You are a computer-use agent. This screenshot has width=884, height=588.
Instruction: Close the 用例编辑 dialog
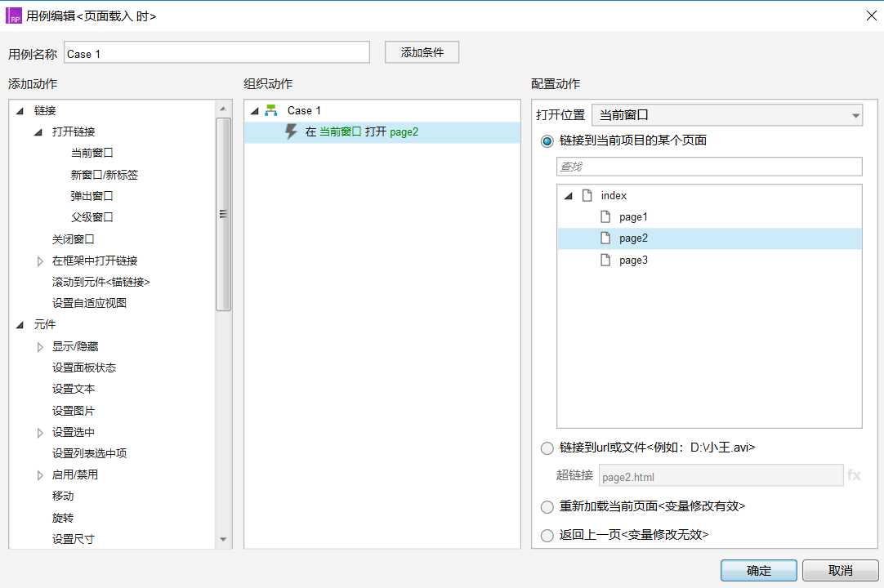[x=872, y=16]
